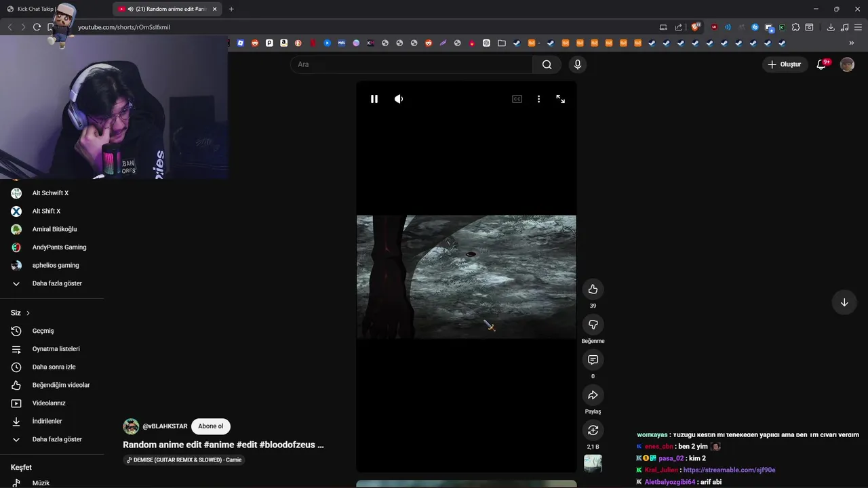
Task: Open the PayPal P bookmark icon
Action: click(269, 43)
